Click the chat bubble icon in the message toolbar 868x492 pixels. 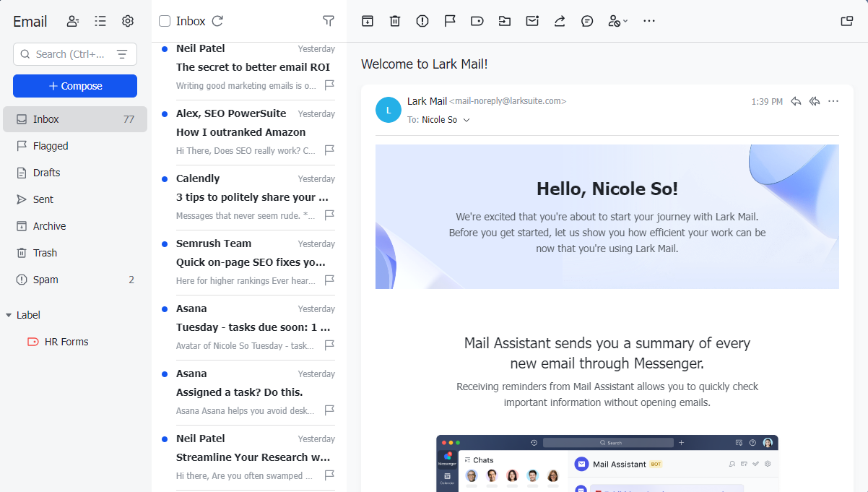pyautogui.click(x=587, y=21)
